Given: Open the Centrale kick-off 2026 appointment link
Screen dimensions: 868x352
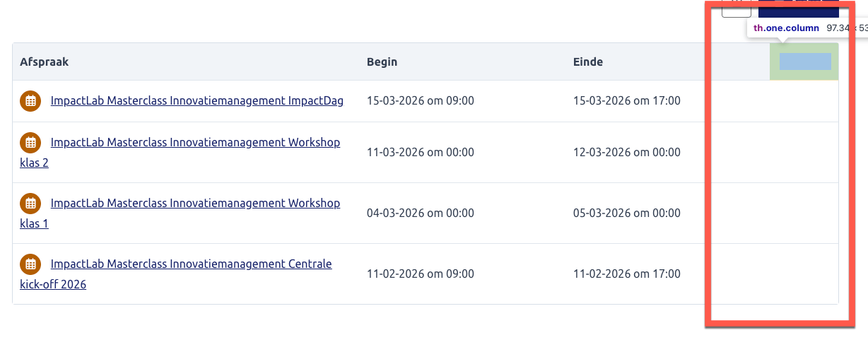Looking at the screenshot, I should [191, 264].
